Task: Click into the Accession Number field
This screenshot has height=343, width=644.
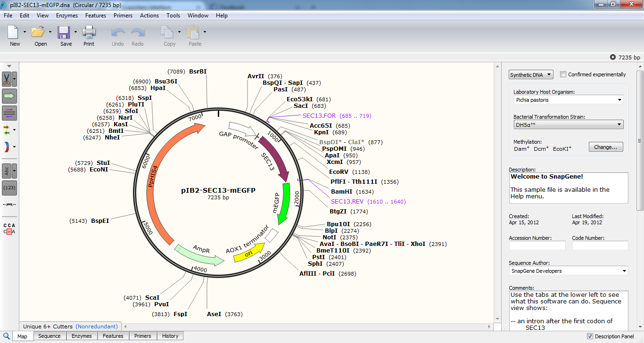Action: [x=537, y=245]
